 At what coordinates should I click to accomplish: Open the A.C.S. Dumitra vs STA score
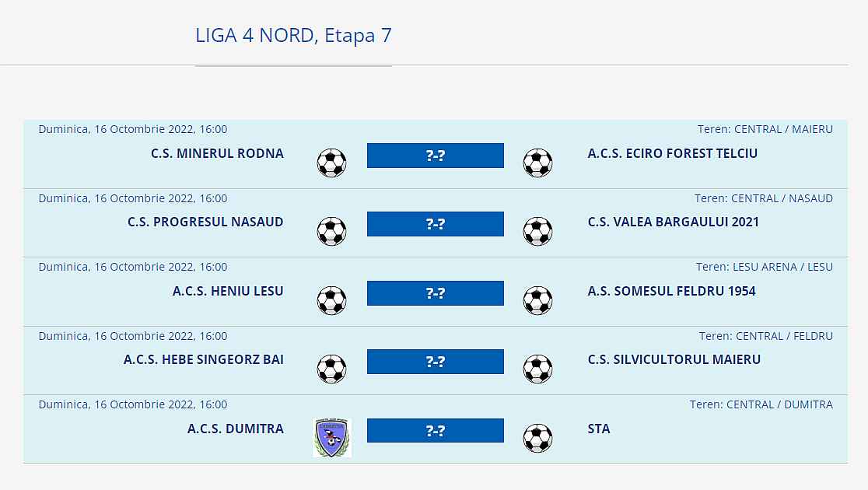pyautogui.click(x=436, y=431)
